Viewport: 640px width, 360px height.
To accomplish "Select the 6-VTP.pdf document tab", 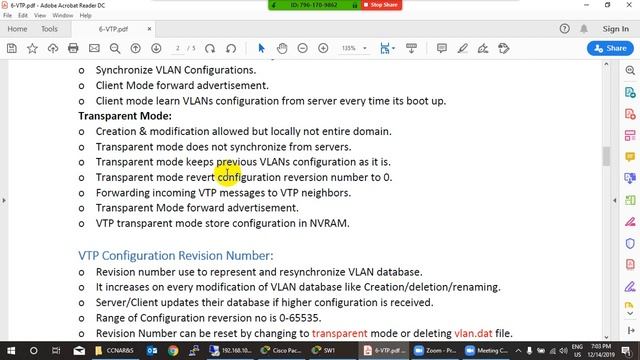I will coord(113,29).
